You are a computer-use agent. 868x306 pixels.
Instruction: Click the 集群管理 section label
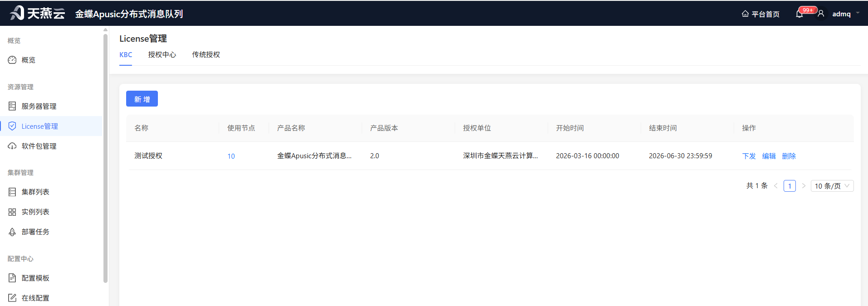click(x=20, y=173)
